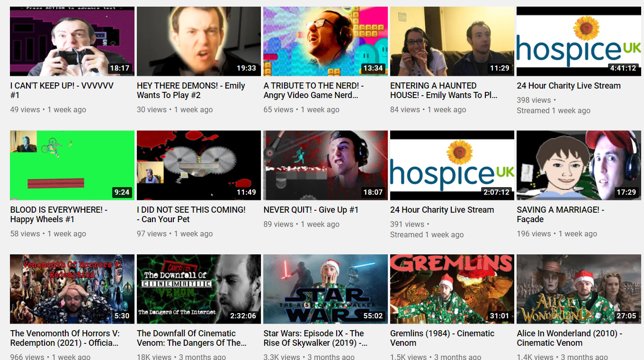
Task: Click the 55:02 duration badge
Action: (x=373, y=316)
